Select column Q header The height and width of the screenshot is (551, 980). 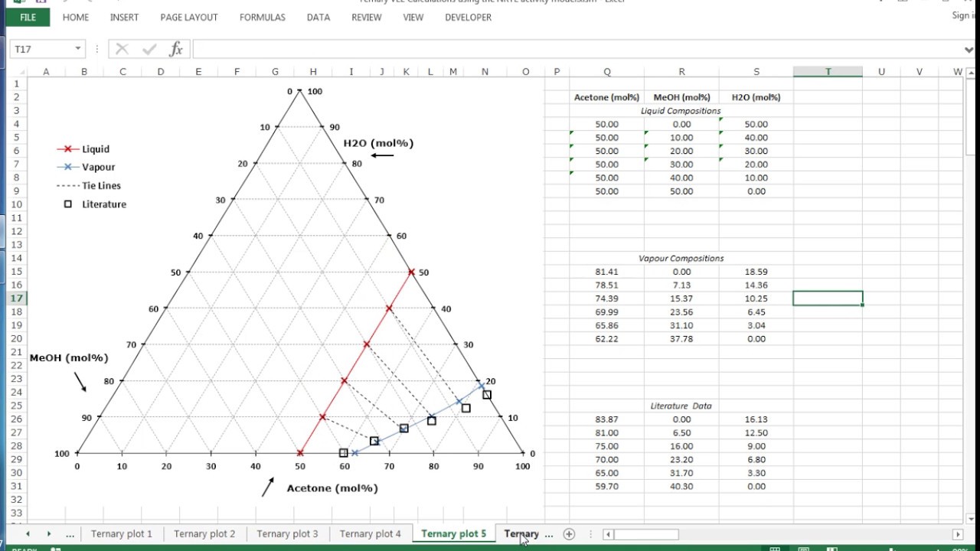tap(607, 72)
